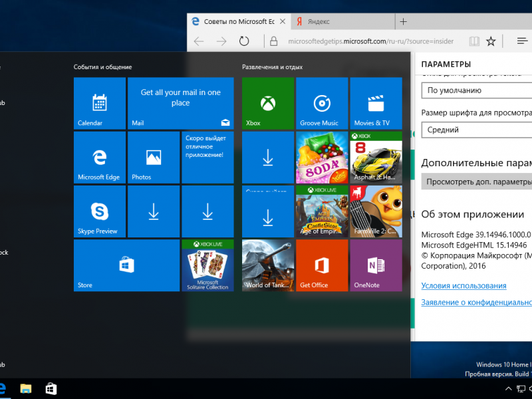Click the padlock site info icon
The height and width of the screenshot is (399, 532).
[273, 41]
